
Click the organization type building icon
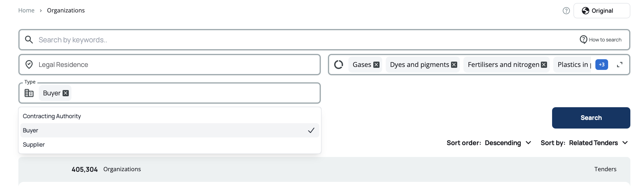[x=29, y=93]
